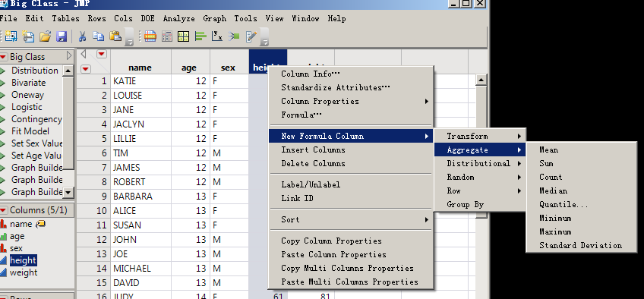Open the Analyze menu
The width and height of the screenshot is (644, 299).
point(178,18)
